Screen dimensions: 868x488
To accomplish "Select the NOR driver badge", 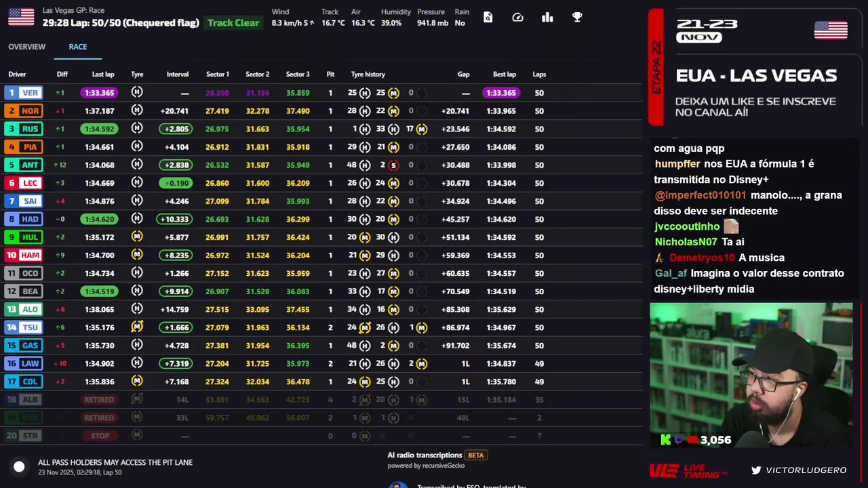I will coord(23,110).
